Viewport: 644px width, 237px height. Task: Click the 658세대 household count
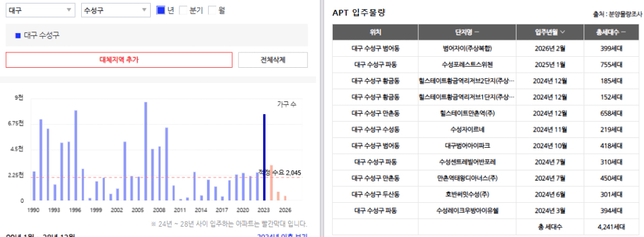coord(611,114)
